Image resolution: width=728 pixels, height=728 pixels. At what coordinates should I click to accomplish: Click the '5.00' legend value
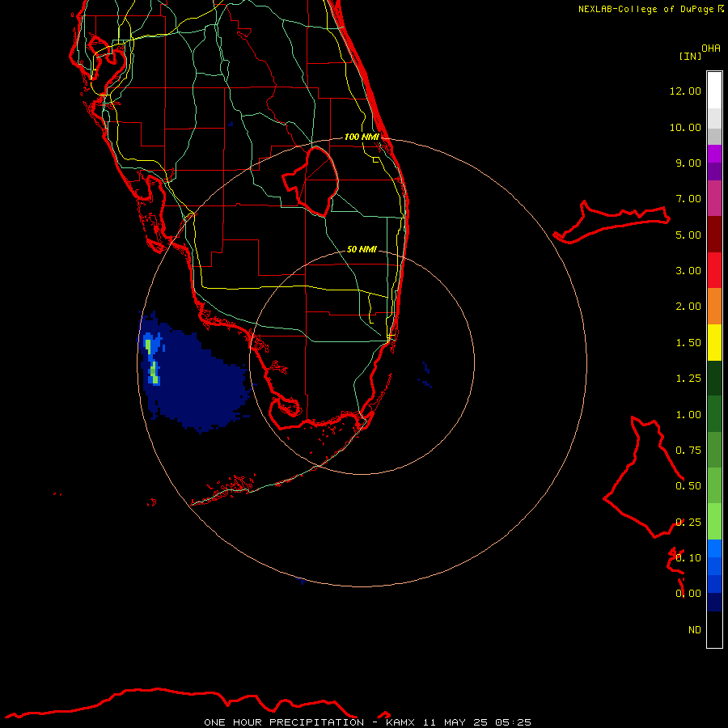(688, 235)
